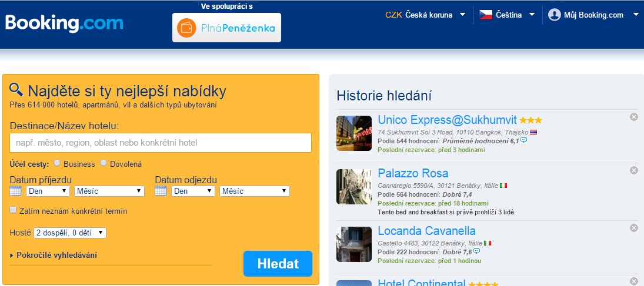Image resolution: width=644 pixels, height=286 pixels.
Task: Remove Unico Express@Sukhumvit from search history
Action: point(634,117)
